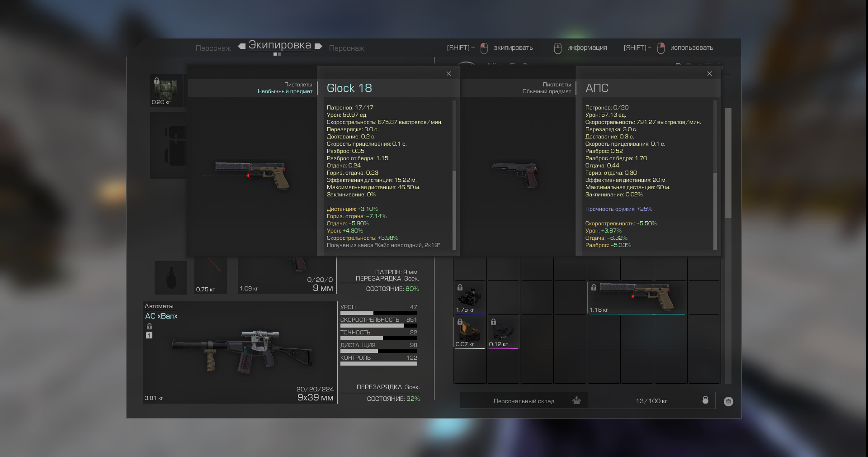This screenshot has width=868, height=457.
Task: Click the right arrow beside Экипировка
Action: pyautogui.click(x=318, y=46)
